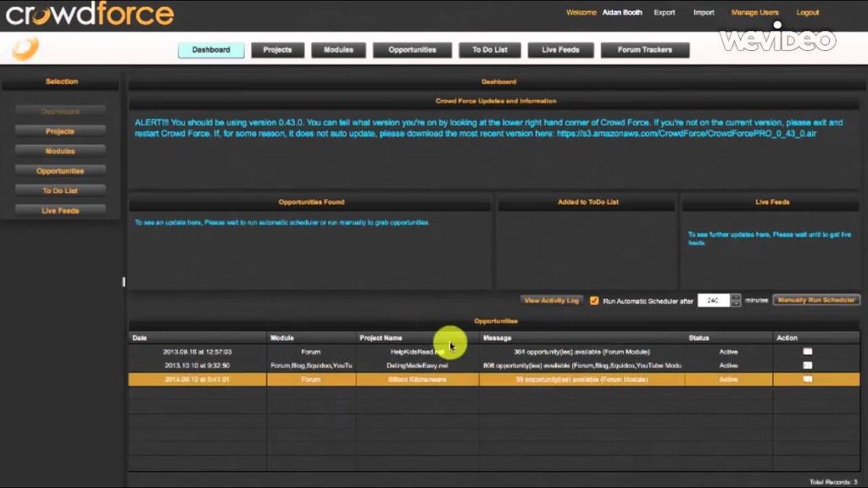Click '364 opportunity(ies) available' message
The height and width of the screenshot is (488, 868).
point(581,352)
